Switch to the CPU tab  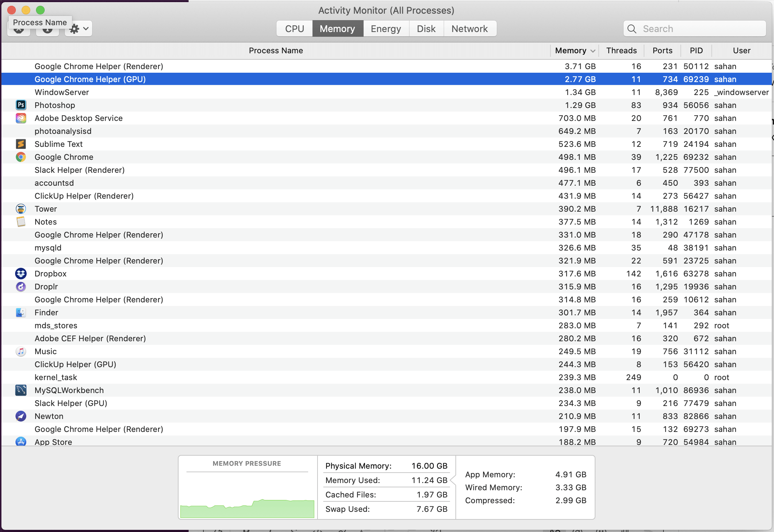tap(294, 29)
